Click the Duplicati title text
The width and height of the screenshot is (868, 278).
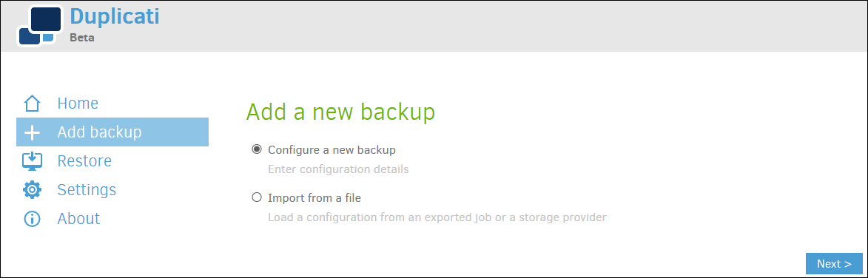[x=115, y=16]
